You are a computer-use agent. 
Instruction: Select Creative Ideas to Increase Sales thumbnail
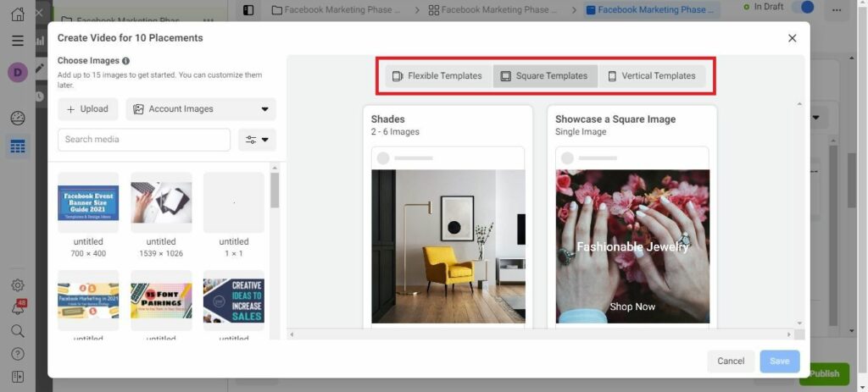(x=234, y=301)
